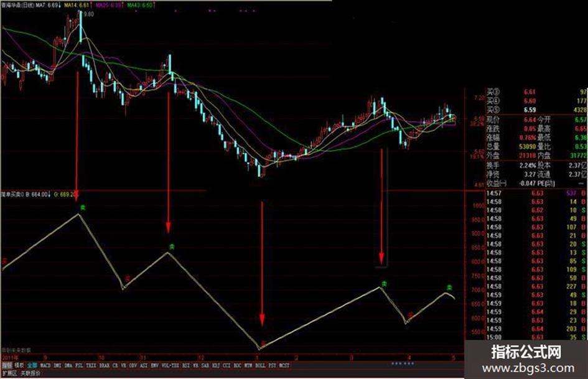Select the 14:57 trade tick row
This screenshot has height=379, width=588.
pyautogui.click(x=536, y=194)
